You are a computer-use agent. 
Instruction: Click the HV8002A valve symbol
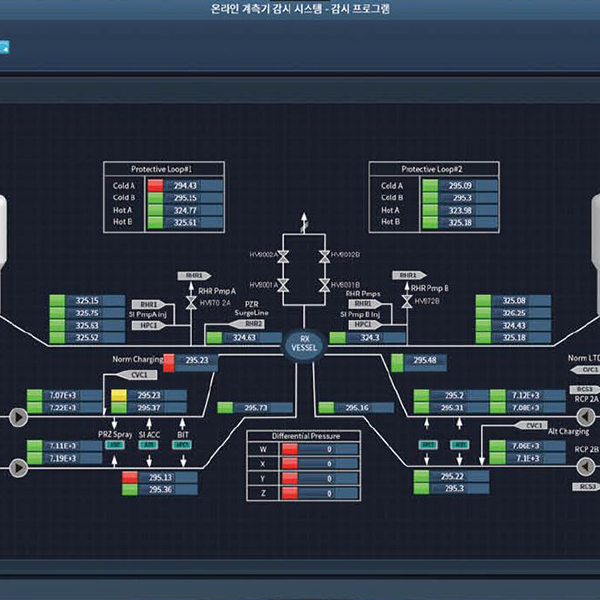point(283,258)
